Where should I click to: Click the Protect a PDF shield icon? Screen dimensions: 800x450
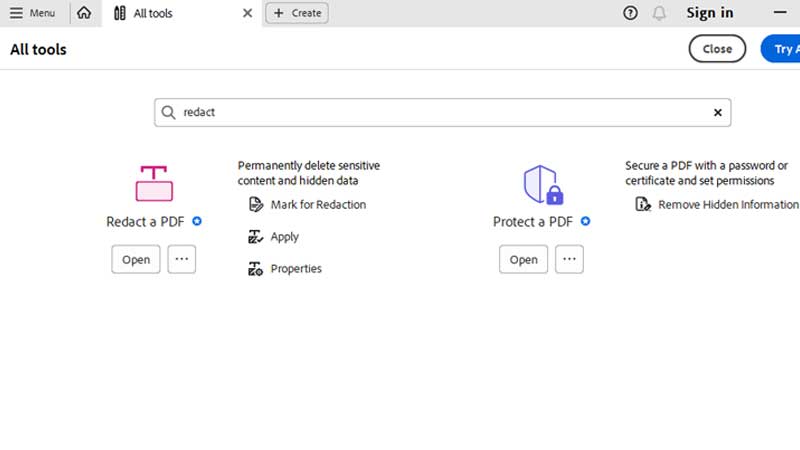coord(541,184)
